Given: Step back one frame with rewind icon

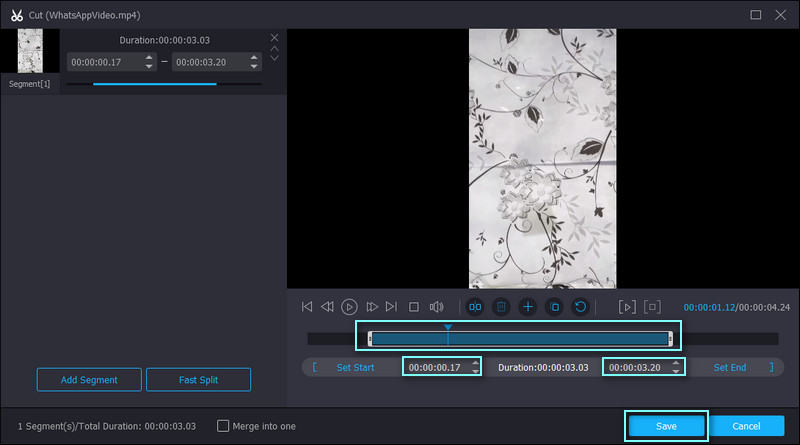Looking at the screenshot, I should (327, 307).
